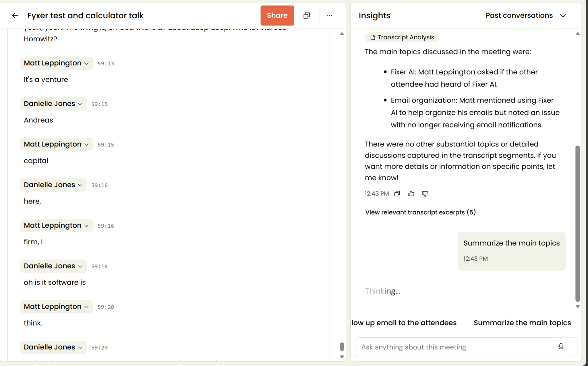Jump to timestamp 59:18
Screen dimensions: 588x366
[99, 266]
